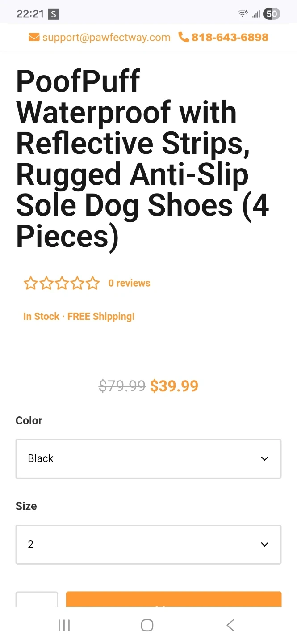Tap the Wi-Fi status icon
Image resolution: width=297 pixels, height=644 pixels.
pyautogui.click(x=243, y=13)
